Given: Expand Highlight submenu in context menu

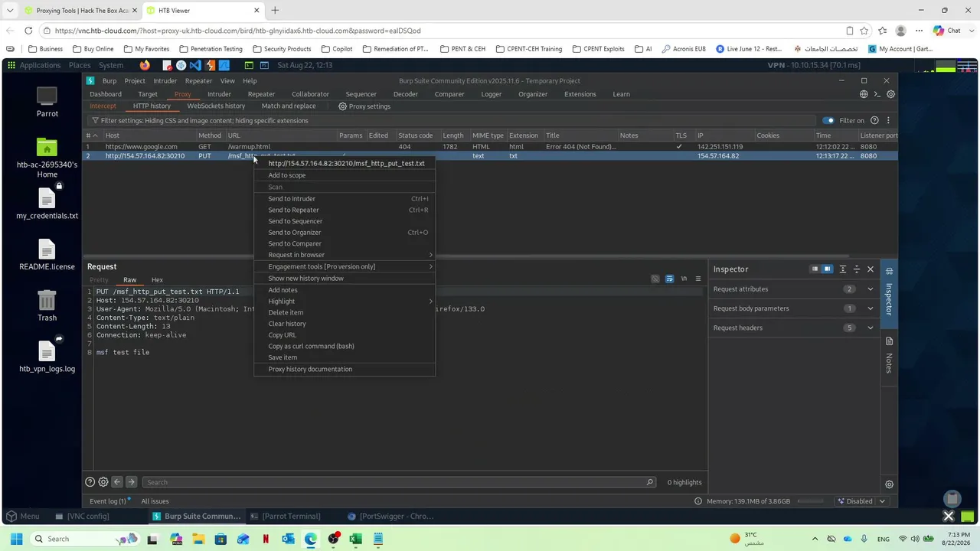Looking at the screenshot, I should pos(345,302).
